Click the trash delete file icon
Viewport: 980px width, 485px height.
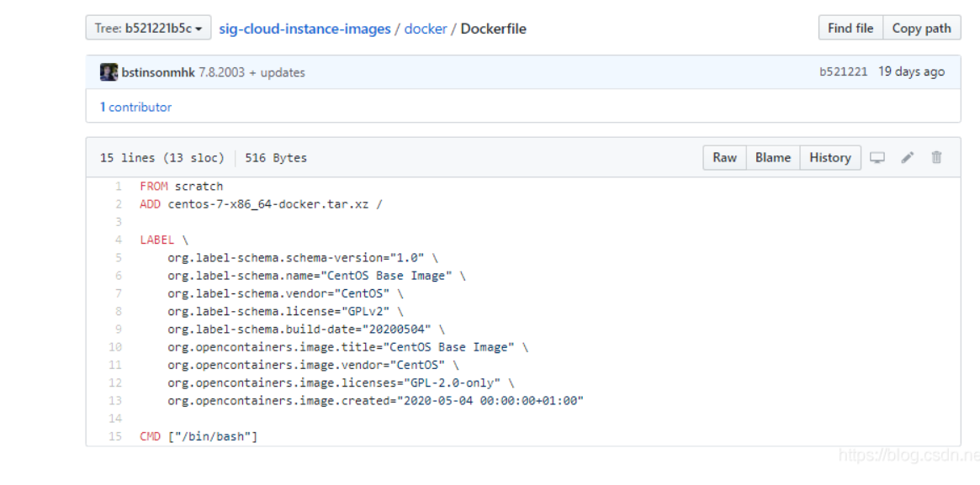936,158
